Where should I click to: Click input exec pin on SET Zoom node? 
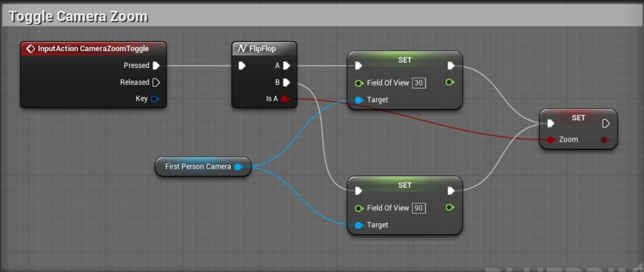click(x=551, y=123)
